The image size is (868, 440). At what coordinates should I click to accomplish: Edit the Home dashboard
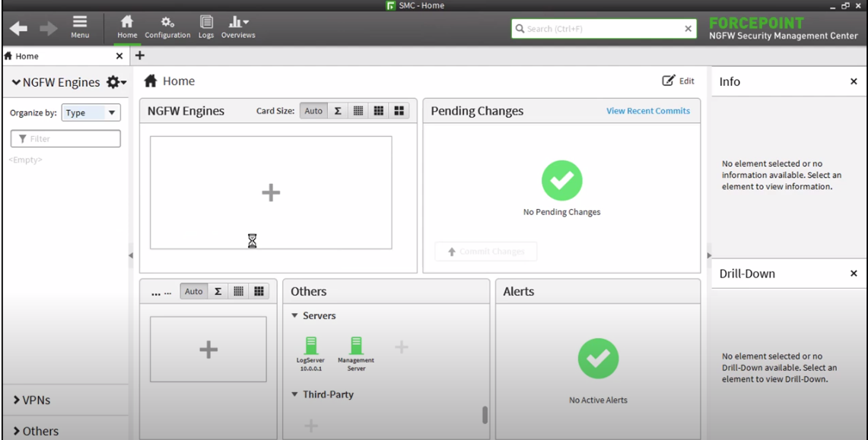[x=678, y=81]
